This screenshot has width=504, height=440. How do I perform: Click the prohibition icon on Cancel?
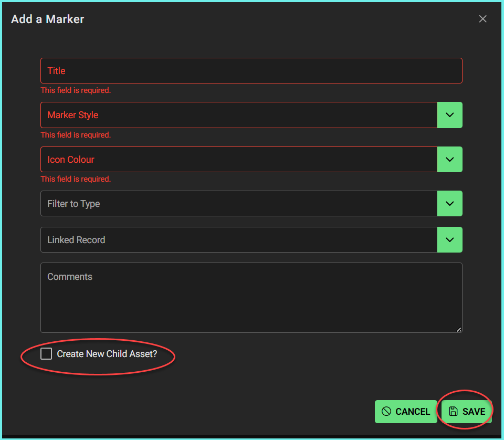(x=386, y=412)
